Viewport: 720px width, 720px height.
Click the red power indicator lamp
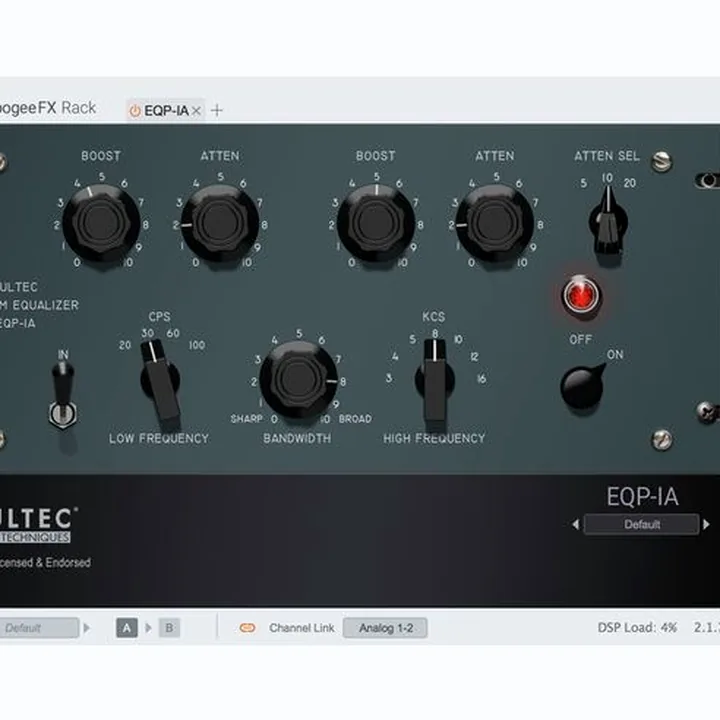pyautogui.click(x=581, y=294)
